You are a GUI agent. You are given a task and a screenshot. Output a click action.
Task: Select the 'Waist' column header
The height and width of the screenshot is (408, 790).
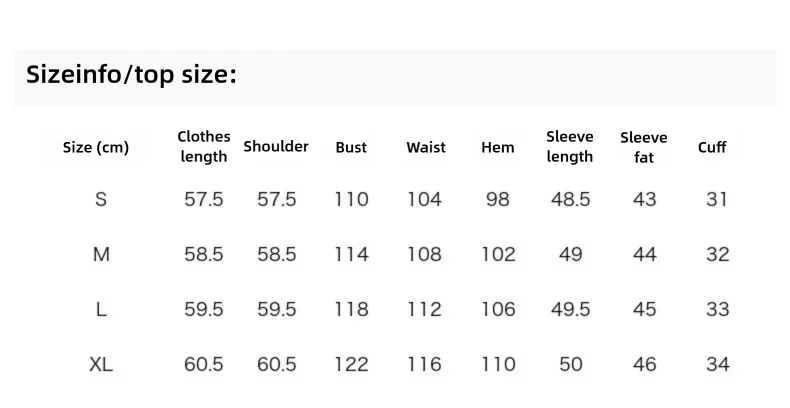pos(426,147)
